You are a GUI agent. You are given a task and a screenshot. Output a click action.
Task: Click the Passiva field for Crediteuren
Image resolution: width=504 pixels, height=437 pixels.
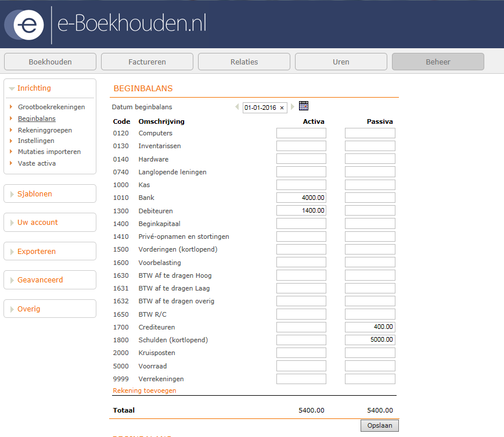370,327
